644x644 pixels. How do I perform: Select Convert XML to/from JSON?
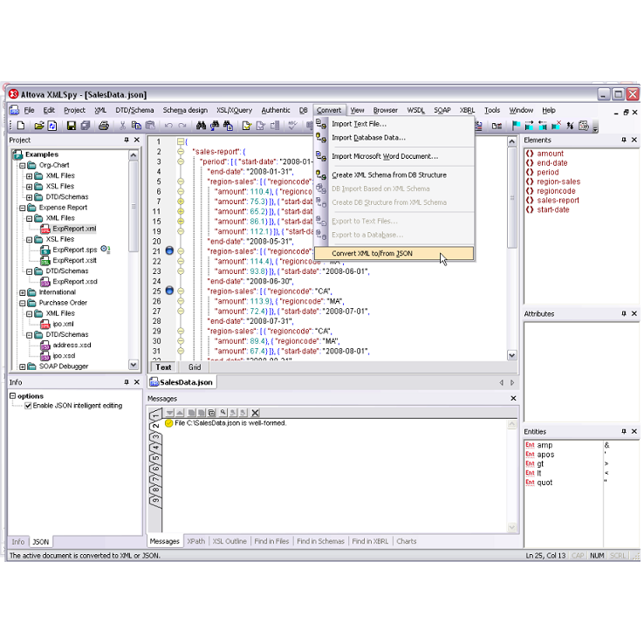394,253
